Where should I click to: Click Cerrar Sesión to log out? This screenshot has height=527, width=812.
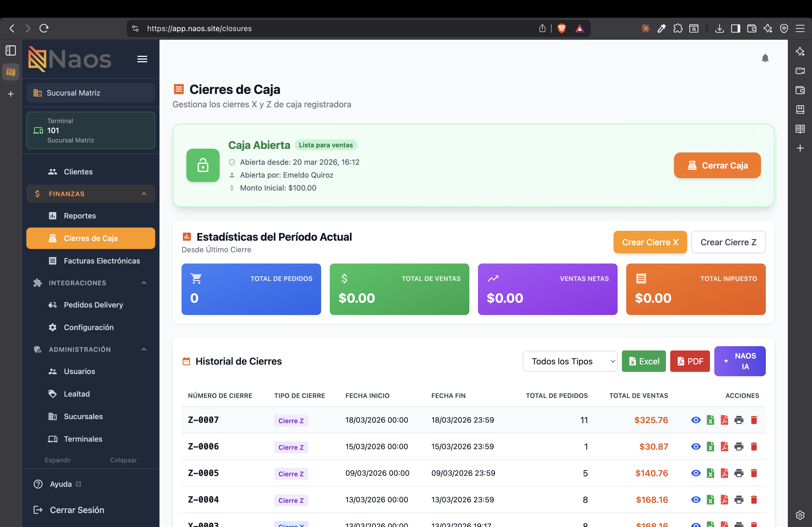pyautogui.click(x=69, y=510)
